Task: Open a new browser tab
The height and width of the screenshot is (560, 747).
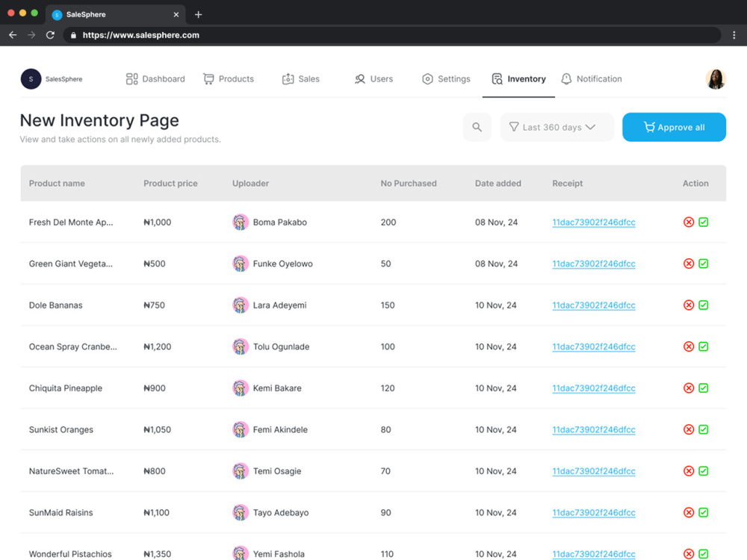Action: coord(198,15)
